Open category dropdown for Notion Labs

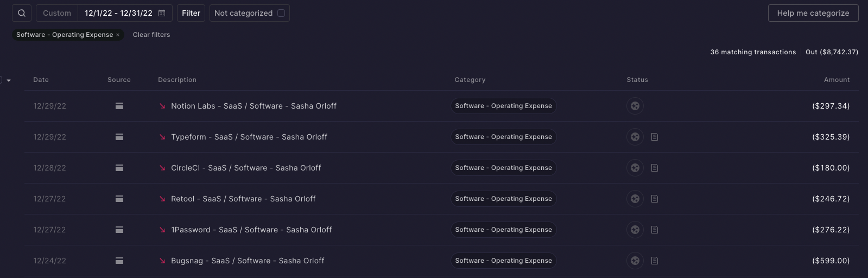(503, 106)
